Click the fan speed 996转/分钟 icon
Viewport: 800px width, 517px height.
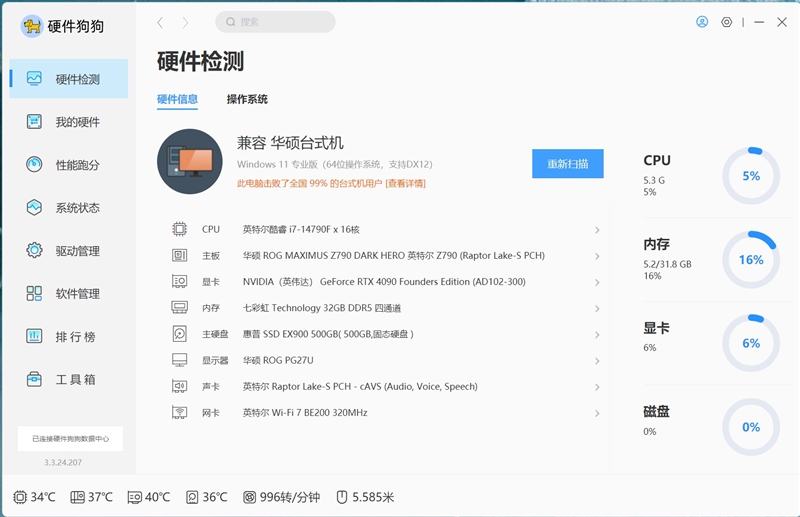[249, 497]
